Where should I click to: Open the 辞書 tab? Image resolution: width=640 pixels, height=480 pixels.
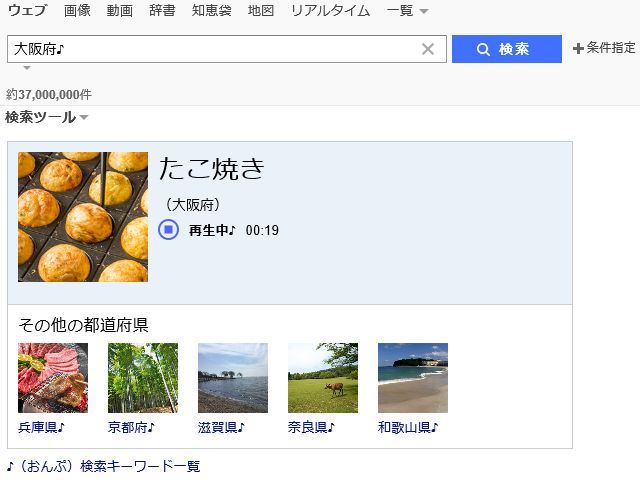[162, 11]
